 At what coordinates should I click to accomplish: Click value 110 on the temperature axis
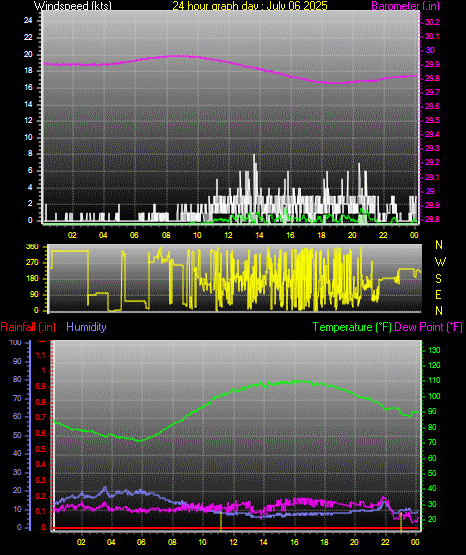[434, 381]
